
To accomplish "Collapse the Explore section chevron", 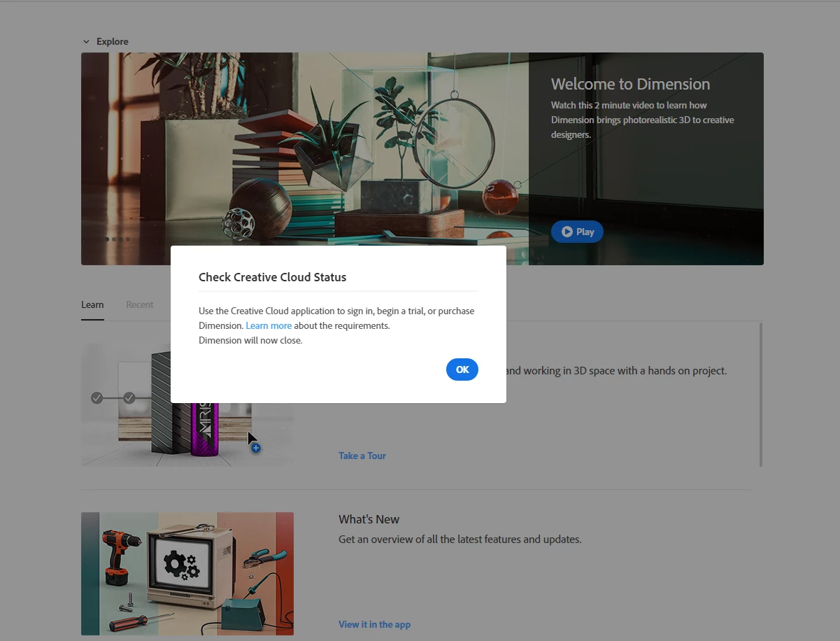I will point(86,42).
